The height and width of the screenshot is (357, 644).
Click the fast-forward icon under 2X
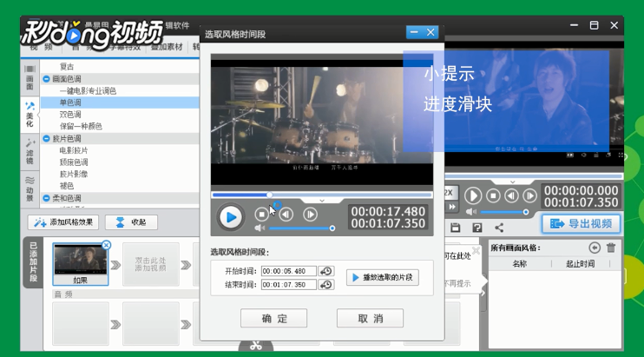point(452,207)
